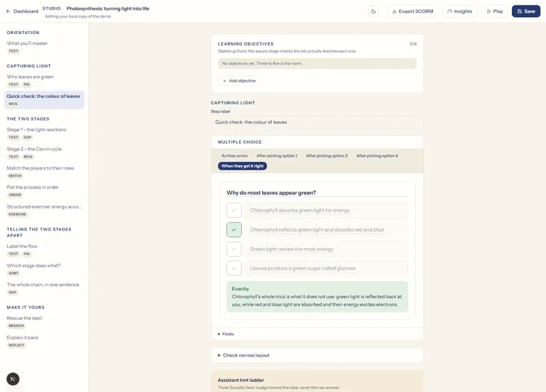This screenshot has height=392, width=546.
Task: Click the SORT badge in sidebar
Action: pos(14,273)
